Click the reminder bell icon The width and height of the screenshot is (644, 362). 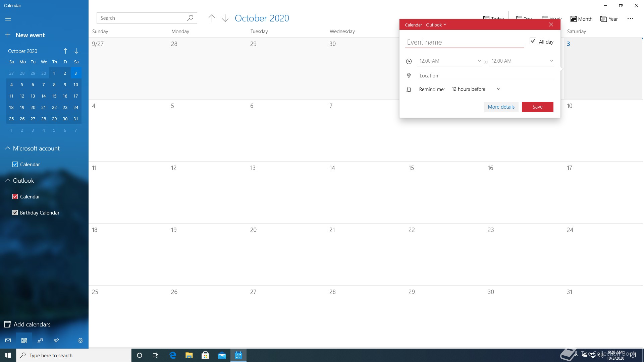(409, 89)
